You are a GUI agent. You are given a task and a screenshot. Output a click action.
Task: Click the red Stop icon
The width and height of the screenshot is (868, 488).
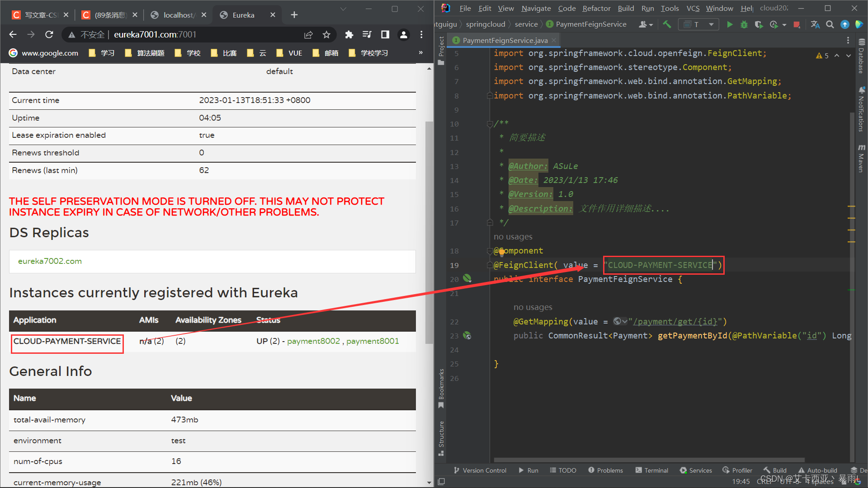click(x=797, y=24)
